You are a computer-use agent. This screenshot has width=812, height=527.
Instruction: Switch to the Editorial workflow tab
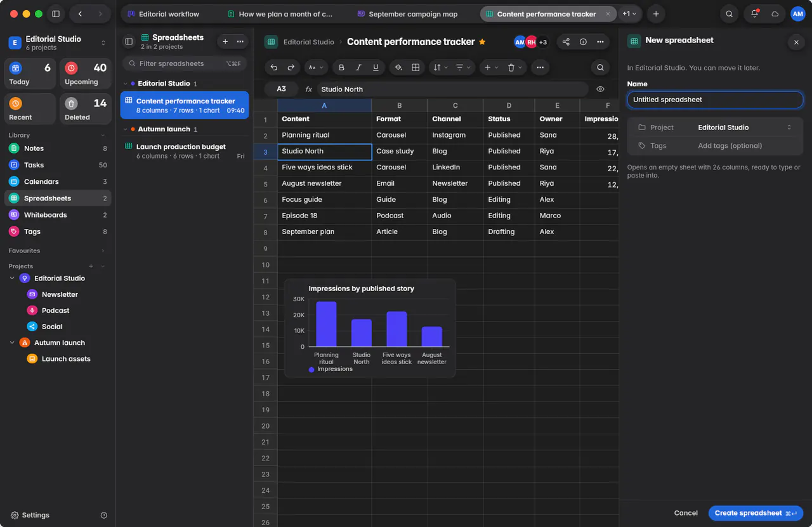[164, 14]
